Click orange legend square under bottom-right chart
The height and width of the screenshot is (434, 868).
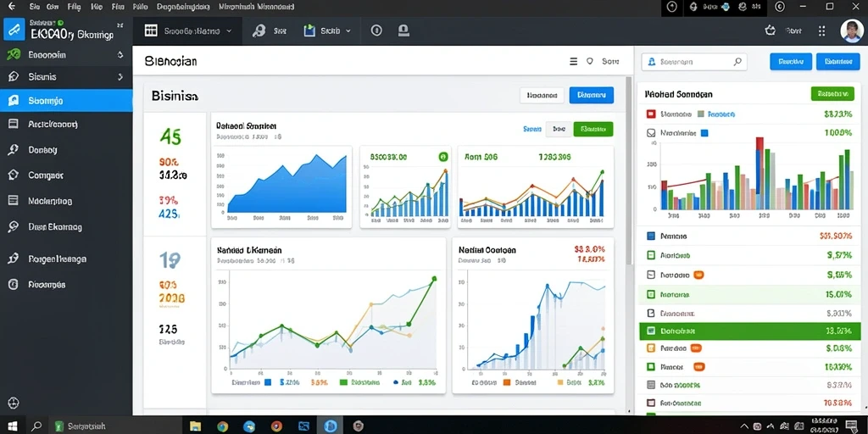[x=507, y=382]
